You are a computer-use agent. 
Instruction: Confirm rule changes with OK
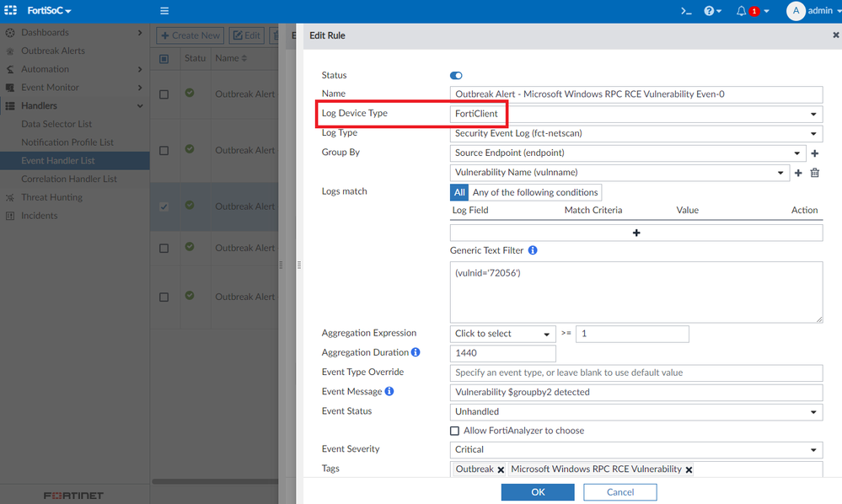coord(538,492)
